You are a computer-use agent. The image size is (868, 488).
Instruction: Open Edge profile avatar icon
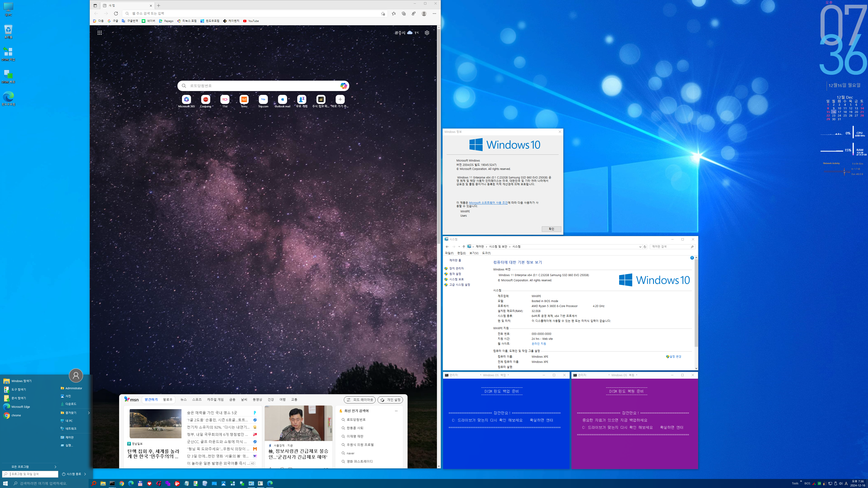tap(424, 14)
